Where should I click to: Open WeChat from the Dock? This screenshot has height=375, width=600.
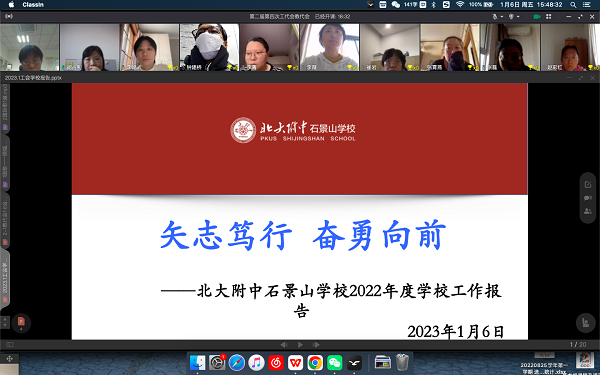point(334,362)
